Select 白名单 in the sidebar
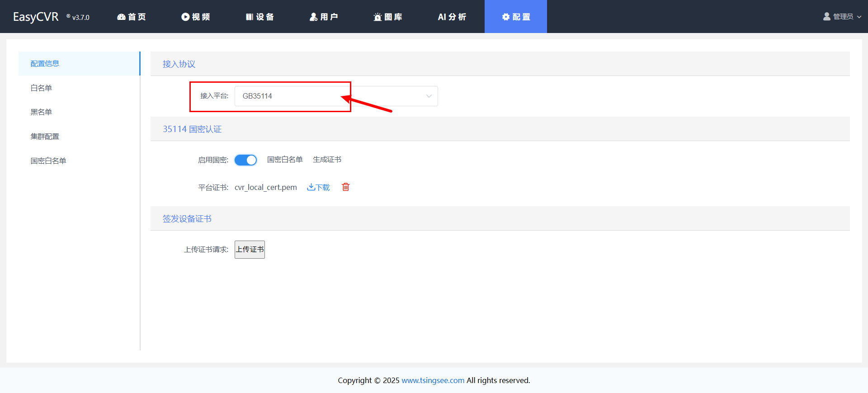 (x=41, y=88)
